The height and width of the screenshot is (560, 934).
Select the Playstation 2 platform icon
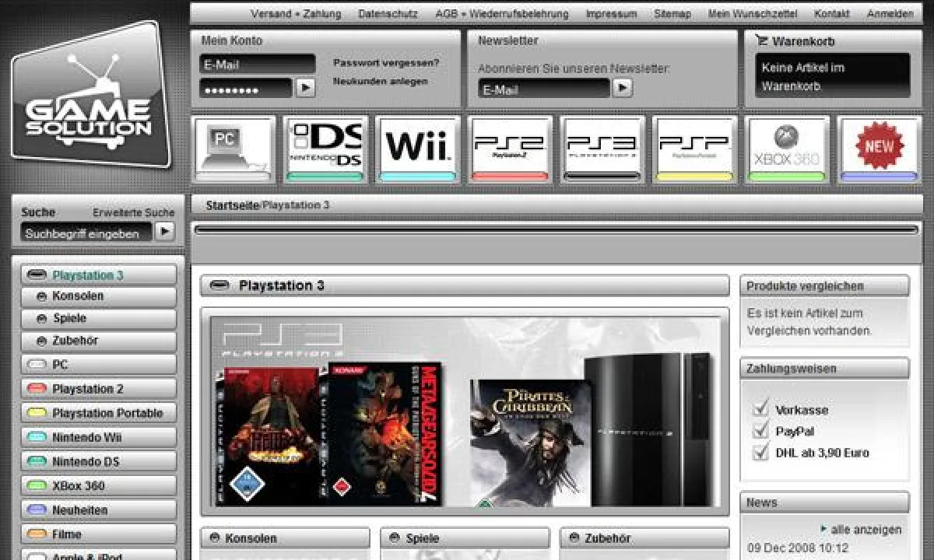tap(510, 149)
